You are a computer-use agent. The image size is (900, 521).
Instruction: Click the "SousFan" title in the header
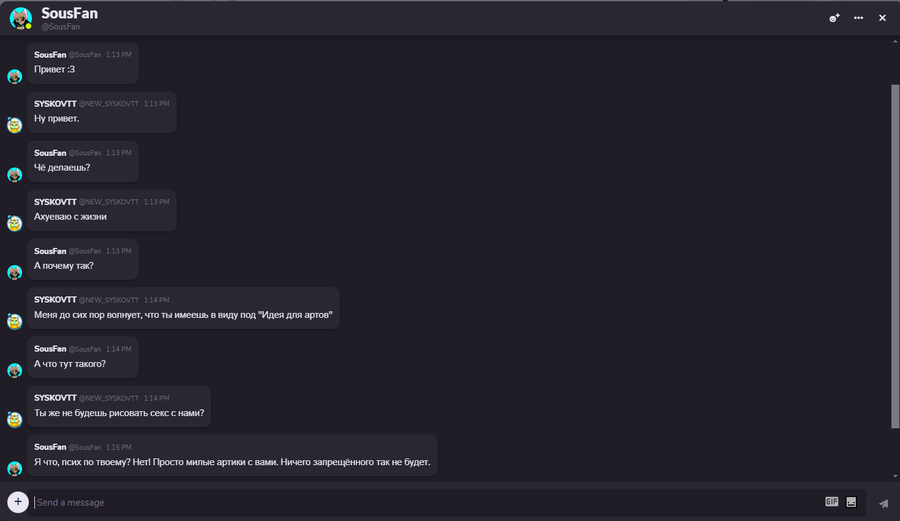pyautogui.click(x=70, y=13)
